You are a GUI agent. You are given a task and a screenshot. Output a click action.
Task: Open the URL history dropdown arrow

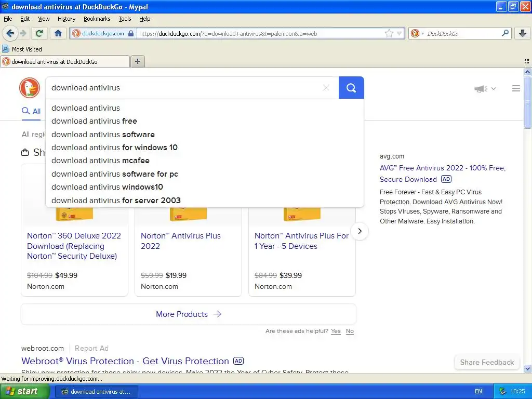(400, 33)
